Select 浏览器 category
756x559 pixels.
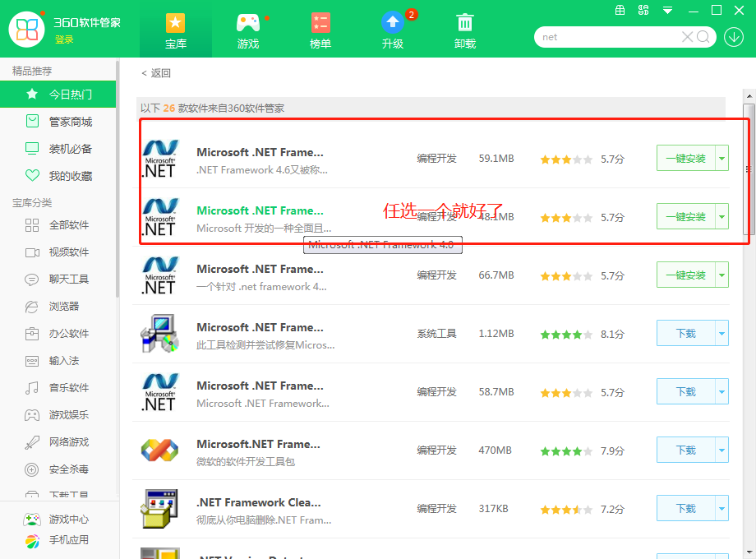(x=58, y=306)
